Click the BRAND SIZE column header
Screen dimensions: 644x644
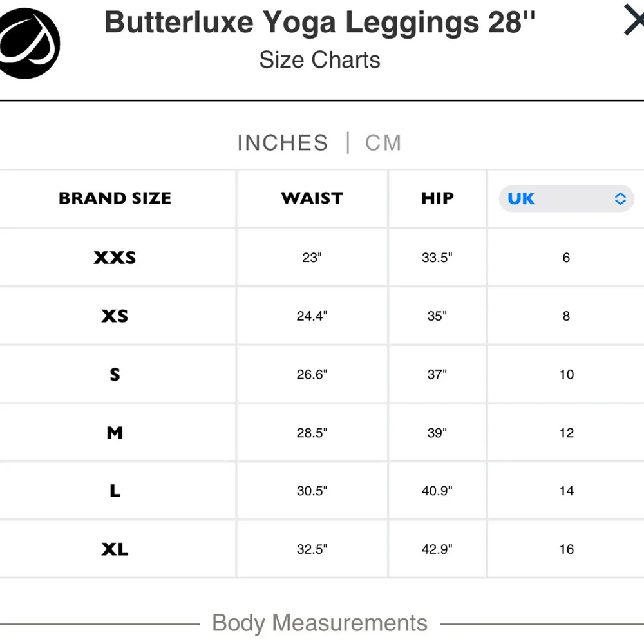point(115,198)
